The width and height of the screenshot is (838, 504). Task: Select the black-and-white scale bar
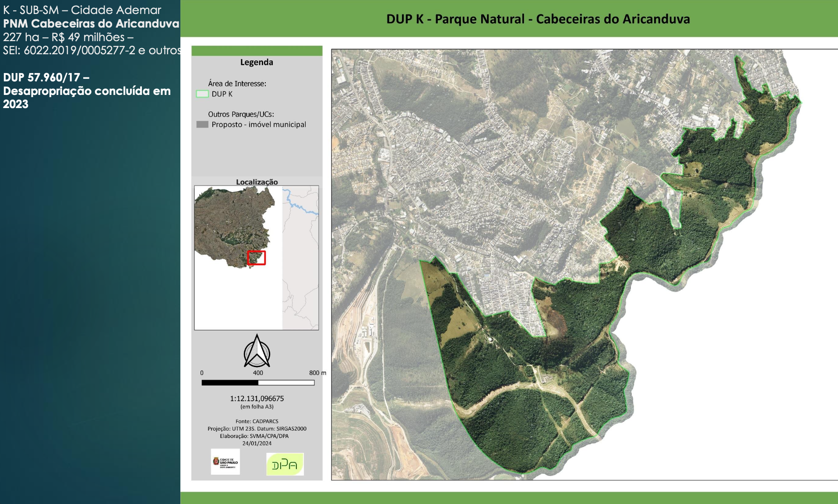click(258, 383)
